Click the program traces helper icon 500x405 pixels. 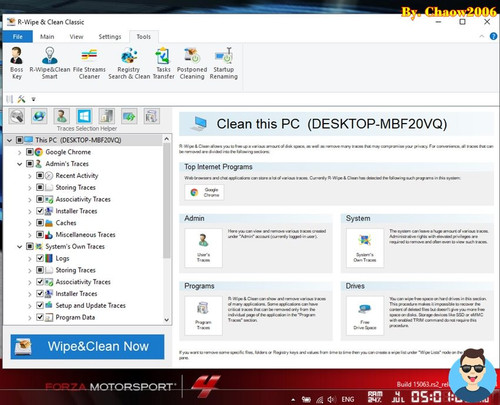point(151,116)
